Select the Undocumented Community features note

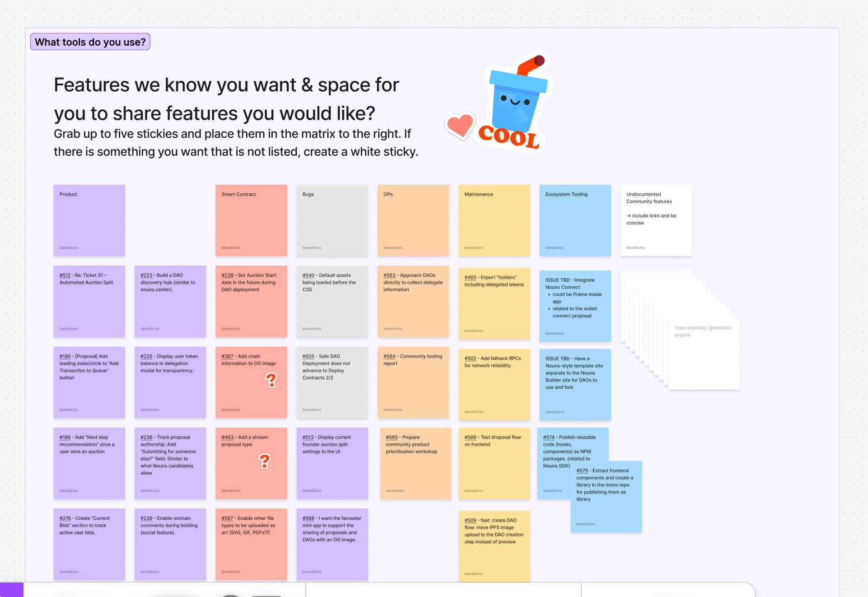pos(656,220)
